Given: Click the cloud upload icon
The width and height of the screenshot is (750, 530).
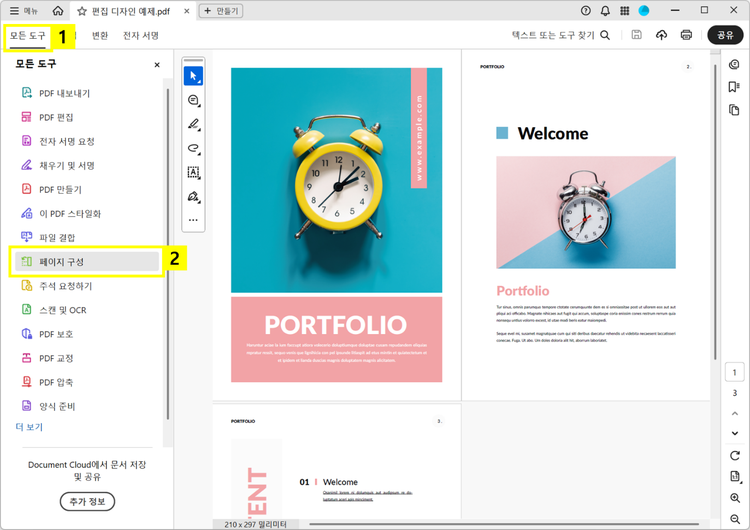Looking at the screenshot, I should (662, 35).
